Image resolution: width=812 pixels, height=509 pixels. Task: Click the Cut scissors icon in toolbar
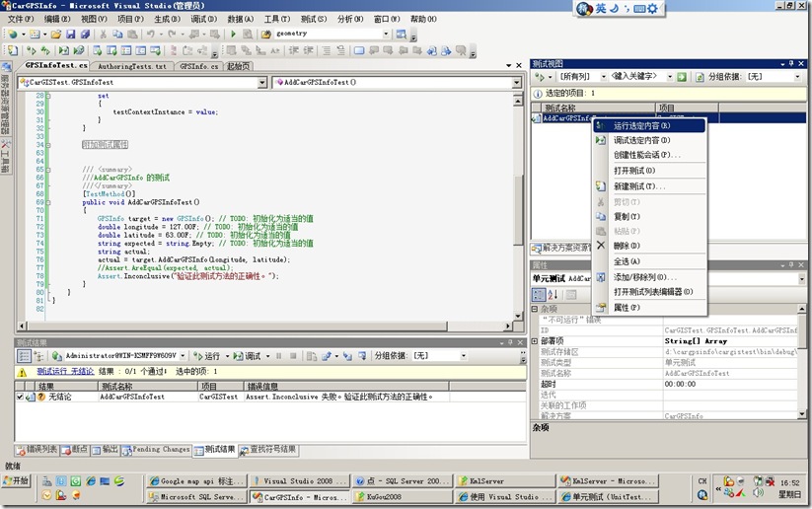(102, 34)
